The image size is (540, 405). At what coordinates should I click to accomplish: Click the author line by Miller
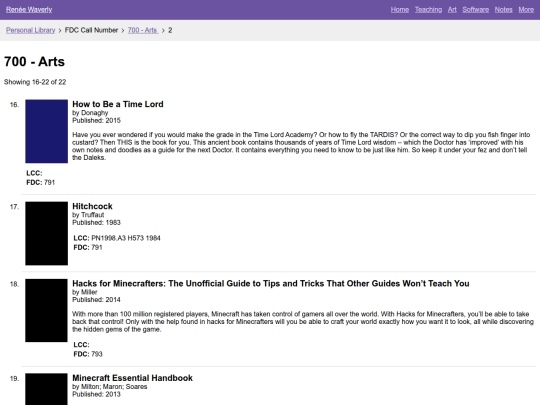(x=85, y=292)
